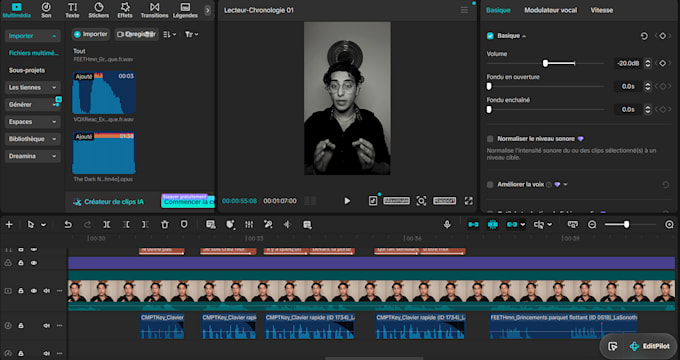Open the linkage options dropdown arrow
Image resolution: width=680 pixels, height=360 pixels.
tap(523, 225)
